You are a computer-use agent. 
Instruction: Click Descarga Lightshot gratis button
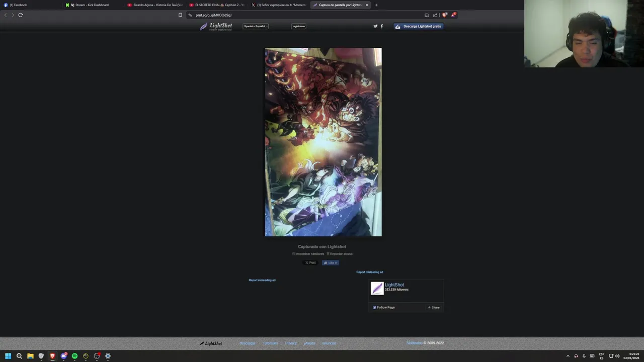(419, 26)
